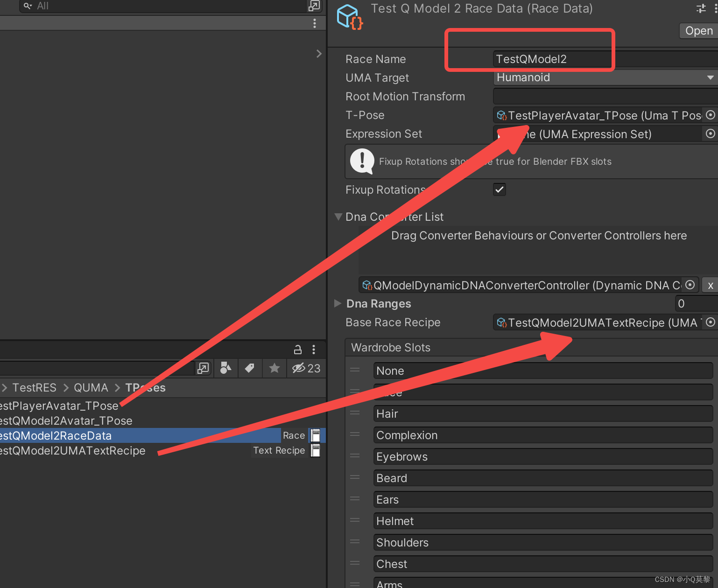Collapse the Dna Converter List foldout
718x588 pixels.
point(338,217)
